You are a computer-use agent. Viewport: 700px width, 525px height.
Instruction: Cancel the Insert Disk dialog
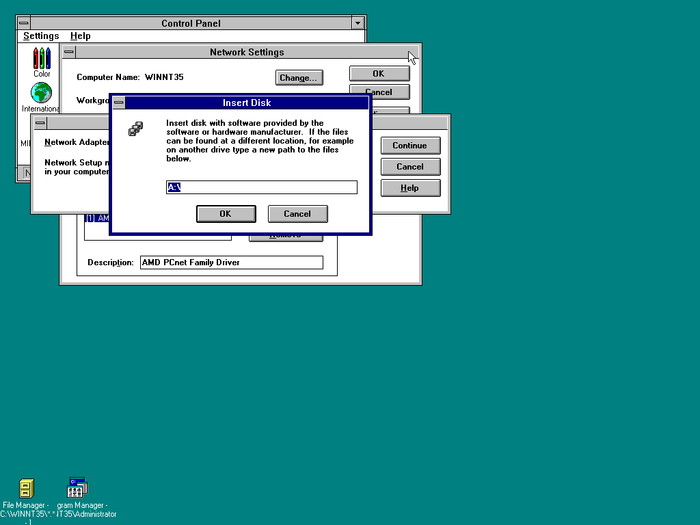tap(297, 213)
